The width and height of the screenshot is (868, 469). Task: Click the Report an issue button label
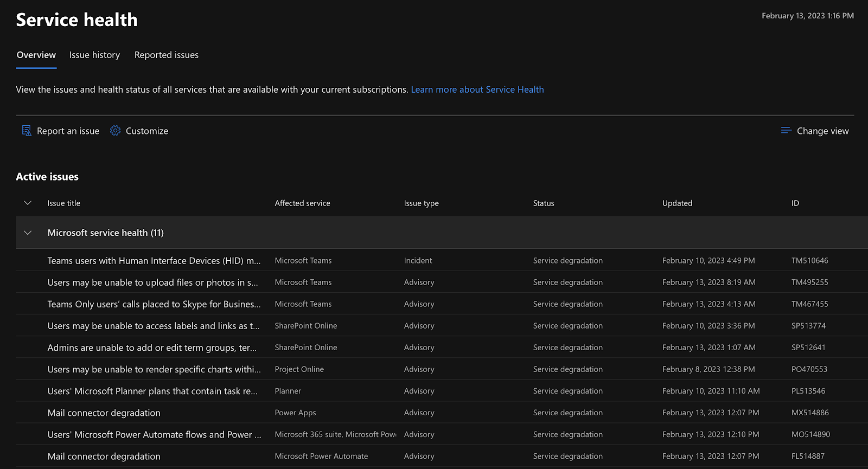point(68,131)
